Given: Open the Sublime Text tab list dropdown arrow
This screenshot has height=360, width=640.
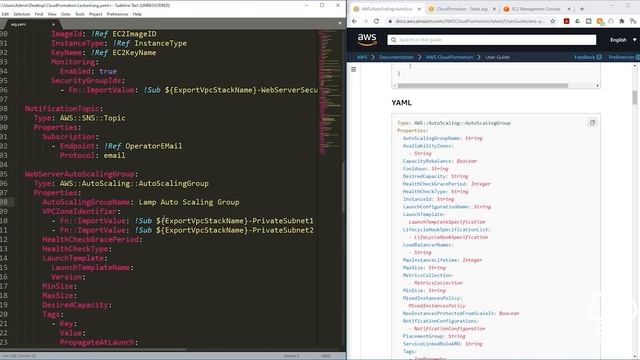Looking at the screenshot, I should (x=340, y=23).
